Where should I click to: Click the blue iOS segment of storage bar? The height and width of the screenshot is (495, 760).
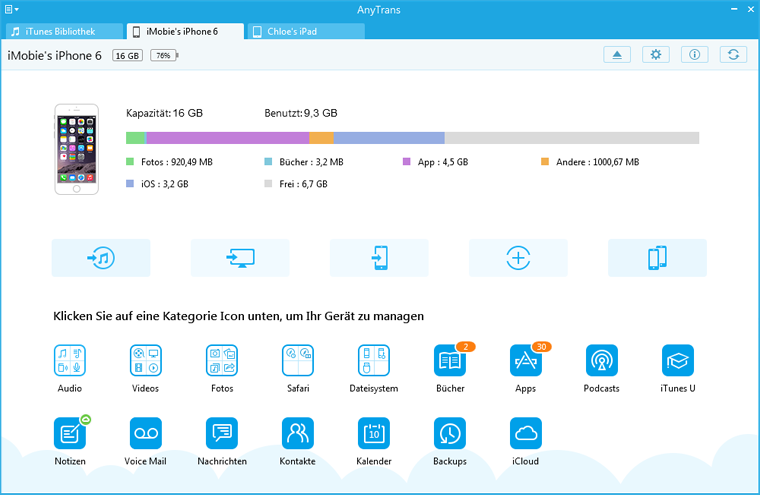[389, 138]
